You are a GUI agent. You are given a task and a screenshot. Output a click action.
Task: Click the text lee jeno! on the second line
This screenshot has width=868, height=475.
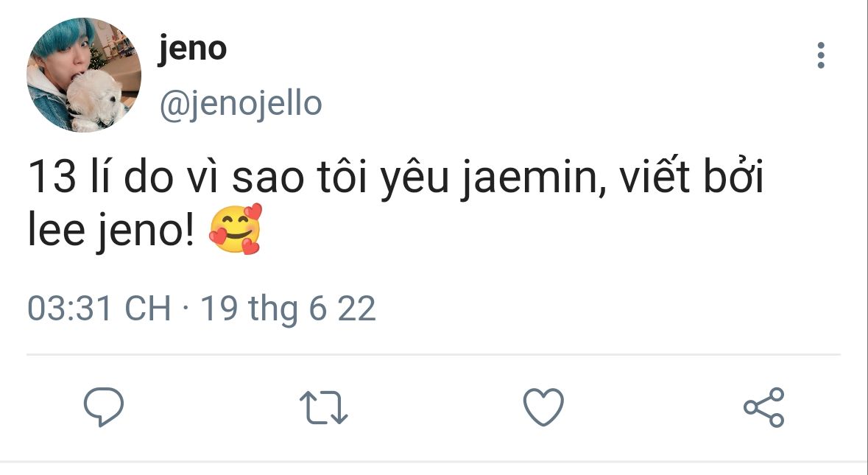click(111, 231)
